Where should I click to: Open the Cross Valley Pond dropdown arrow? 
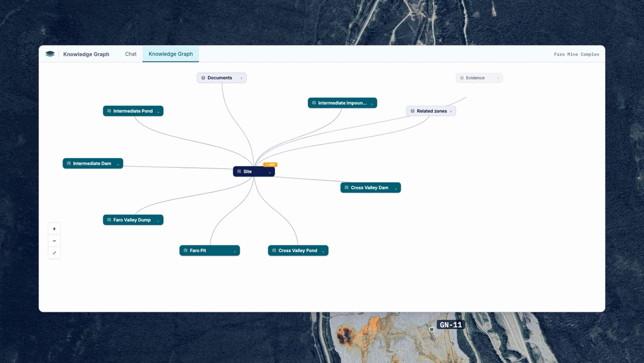(323, 251)
